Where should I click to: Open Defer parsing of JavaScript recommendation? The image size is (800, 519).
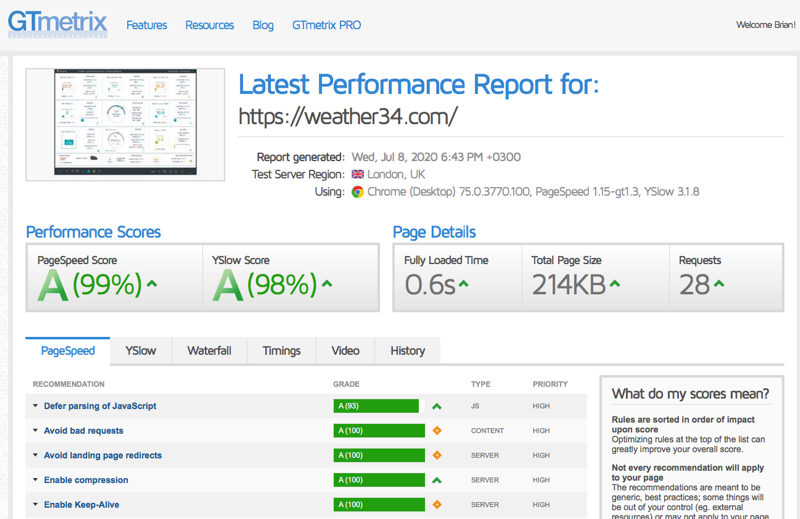pyautogui.click(x=100, y=406)
